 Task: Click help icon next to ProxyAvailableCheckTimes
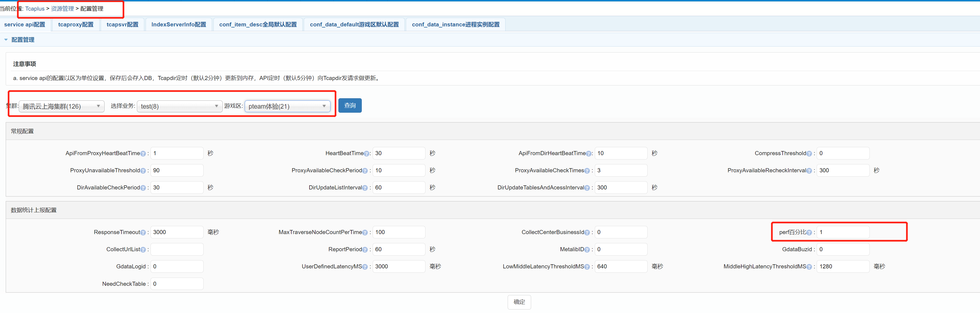point(587,171)
